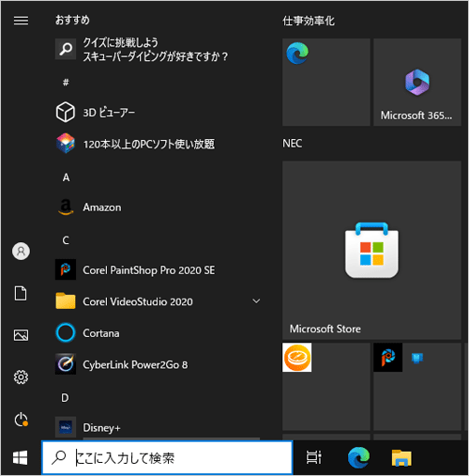Click the NEC tile group title
The image size is (469, 476).
(292, 144)
